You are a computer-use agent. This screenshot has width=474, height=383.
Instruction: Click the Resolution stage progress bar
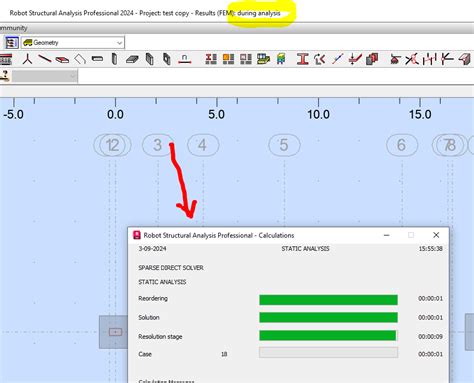pos(328,336)
